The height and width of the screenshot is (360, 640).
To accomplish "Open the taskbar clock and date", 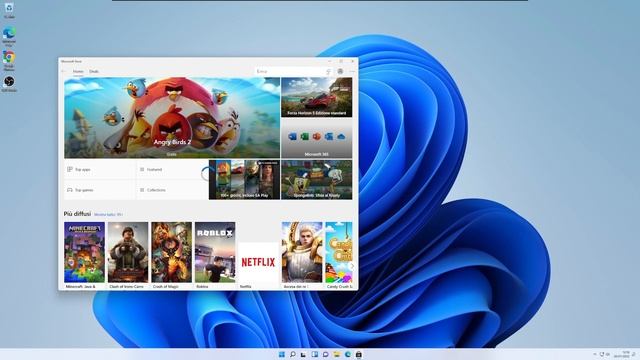I will click(x=622, y=354).
